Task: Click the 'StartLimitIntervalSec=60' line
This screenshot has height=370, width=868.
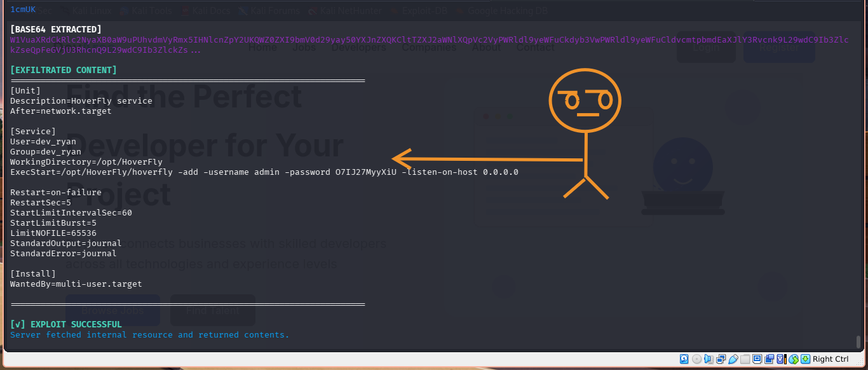Action: [x=71, y=213]
